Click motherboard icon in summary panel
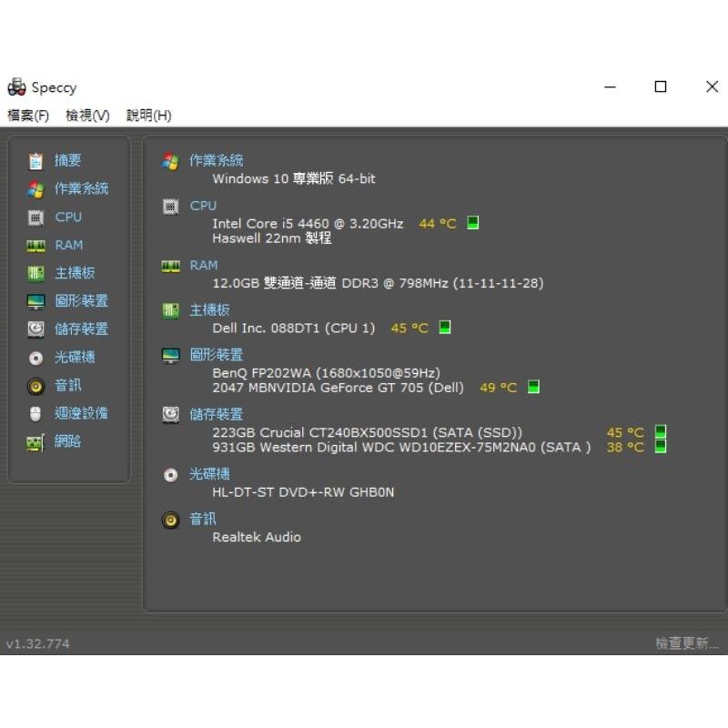Screen dimensions: 728x728 click(170, 310)
